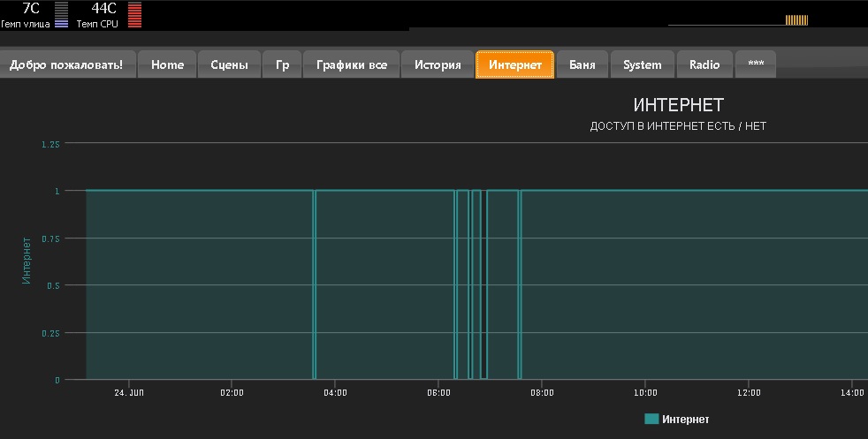This screenshot has width=868, height=439.
Task: Click the outdoor temperature bar gauge
Action: [x=61, y=15]
